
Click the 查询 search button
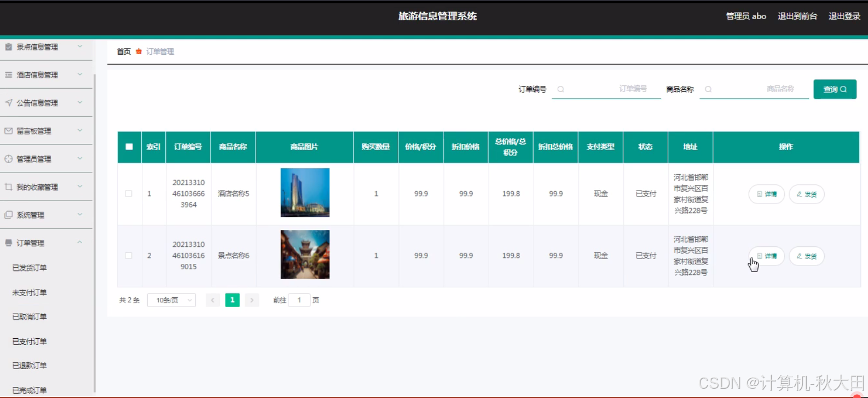[835, 89]
